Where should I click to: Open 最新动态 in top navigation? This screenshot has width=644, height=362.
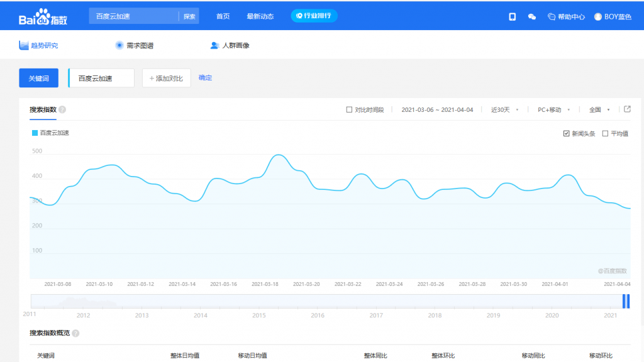[x=260, y=16]
